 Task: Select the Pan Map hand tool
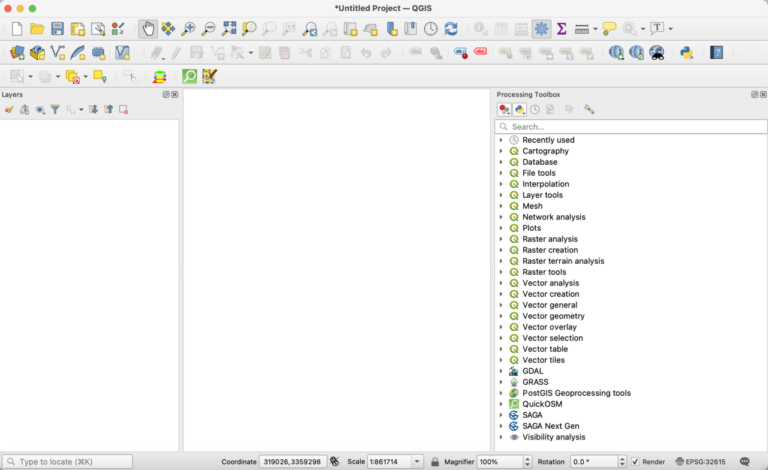coord(148,29)
